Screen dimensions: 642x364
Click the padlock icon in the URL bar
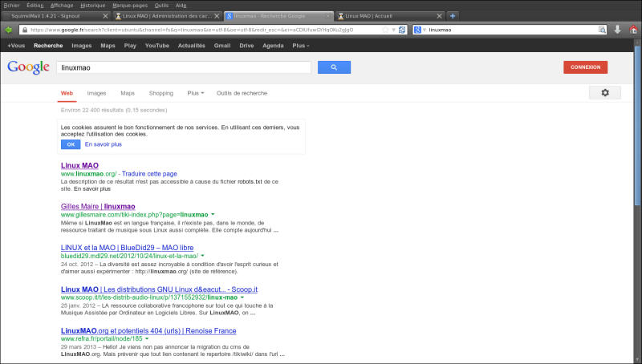click(x=25, y=30)
